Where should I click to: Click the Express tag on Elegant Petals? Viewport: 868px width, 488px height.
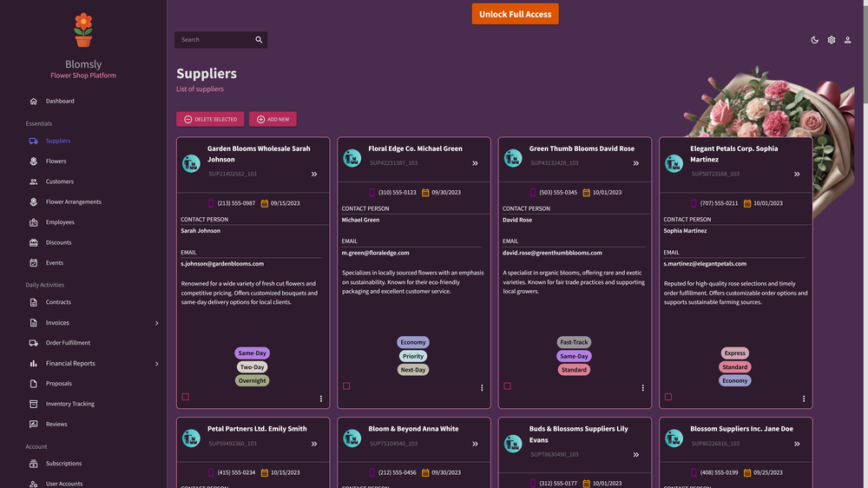[x=734, y=353]
